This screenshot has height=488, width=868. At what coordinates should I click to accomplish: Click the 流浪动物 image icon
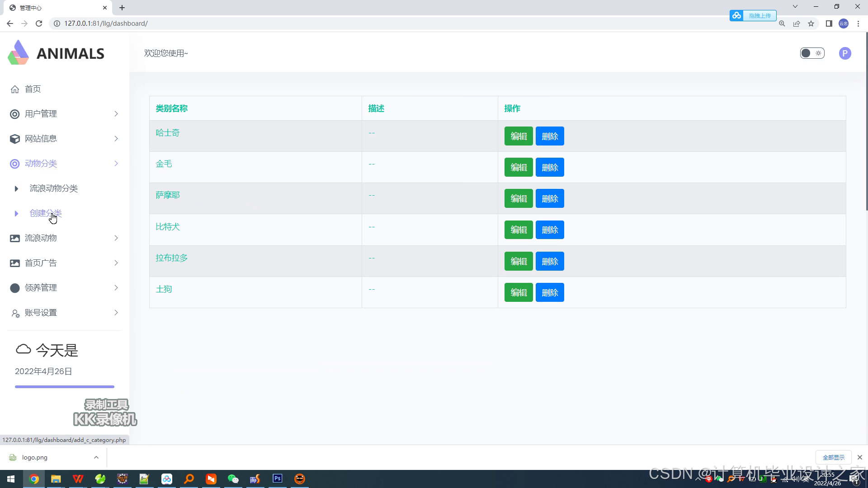[15, 238]
